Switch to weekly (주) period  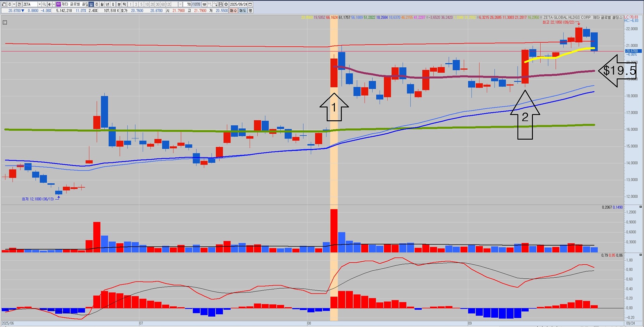[x=97, y=4]
